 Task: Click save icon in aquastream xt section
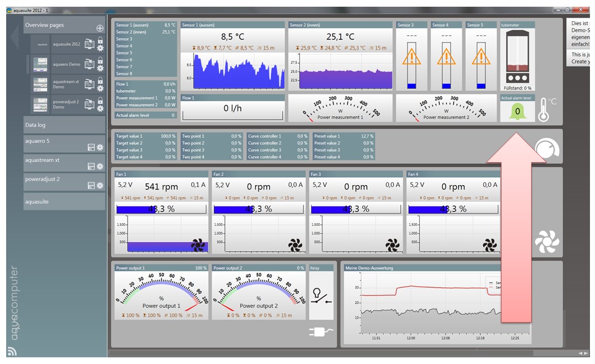point(91,166)
